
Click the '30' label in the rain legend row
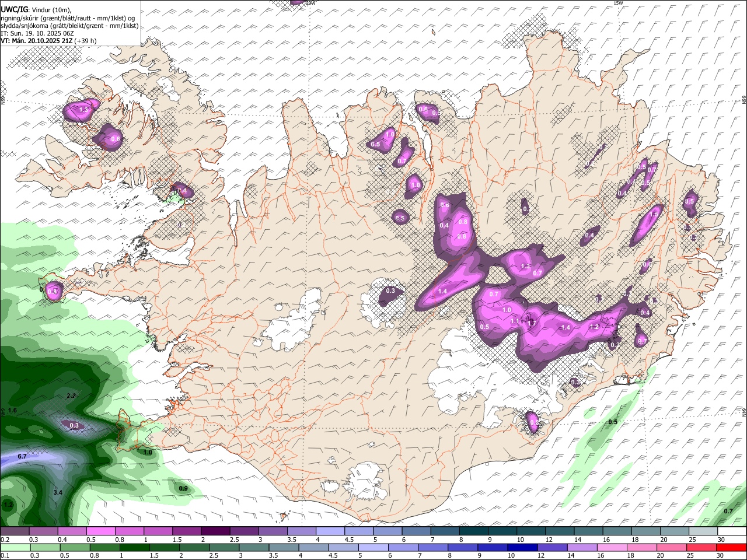721,556
